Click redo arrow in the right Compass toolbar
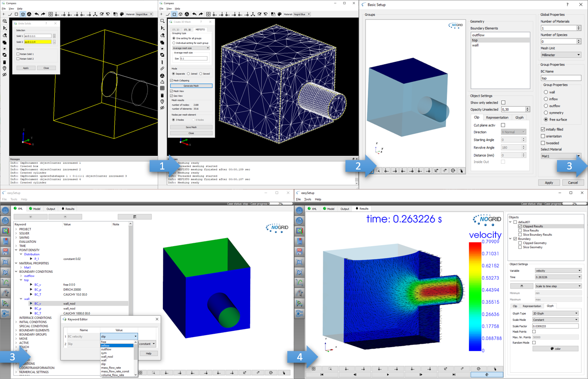Image resolution: width=588 pixels, height=379 pixels. (201, 14)
